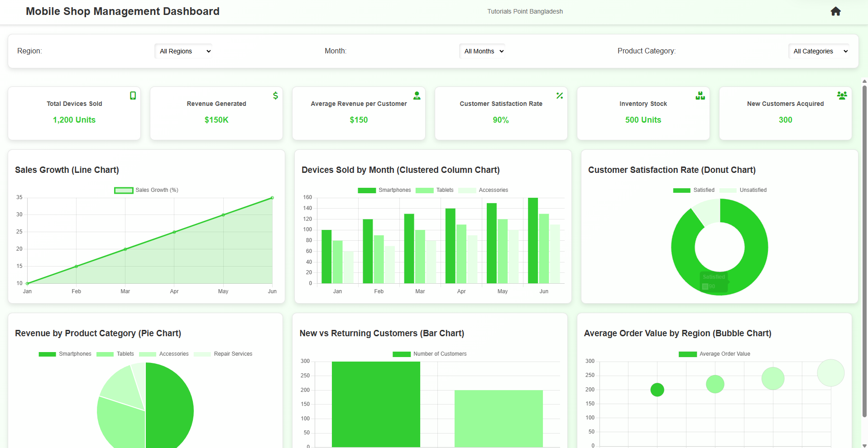
Task: Click the users icon on New Customers card
Action: pyautogui.click(x=842, y=95)
